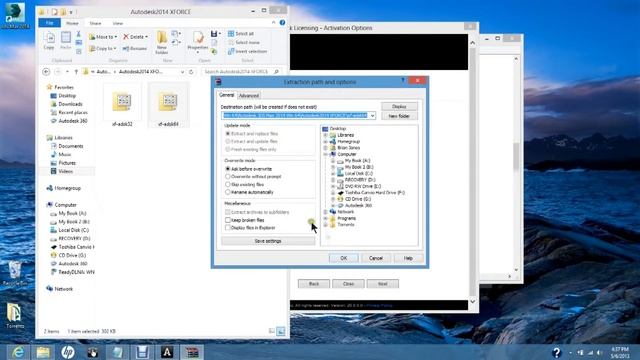Viewport: 640px width, 360px height.
Task: Enable Display files in Explorer checkbox
Action: (x=228, y=228)
